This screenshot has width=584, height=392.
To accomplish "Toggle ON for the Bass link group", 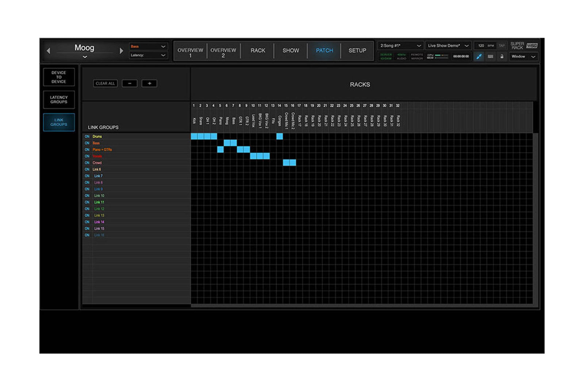I will coord(87,143).
